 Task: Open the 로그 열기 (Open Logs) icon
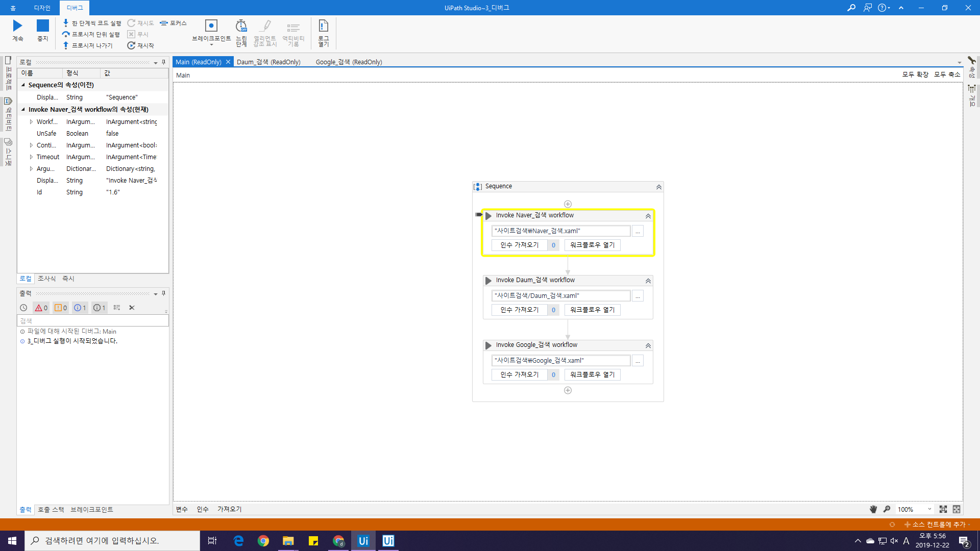pyautogui.click(x=323, y=26)
